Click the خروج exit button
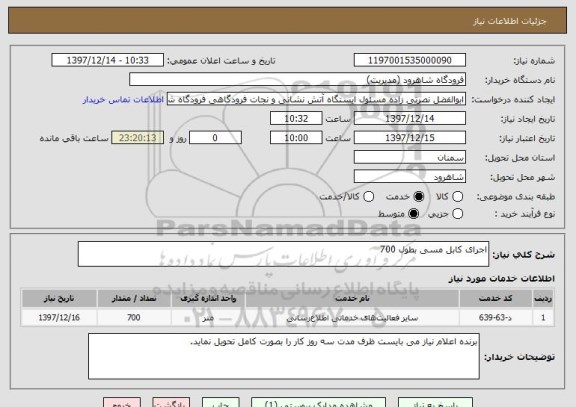Image resolution: width=576 pixels, height=407 pixels. (122, 402)
